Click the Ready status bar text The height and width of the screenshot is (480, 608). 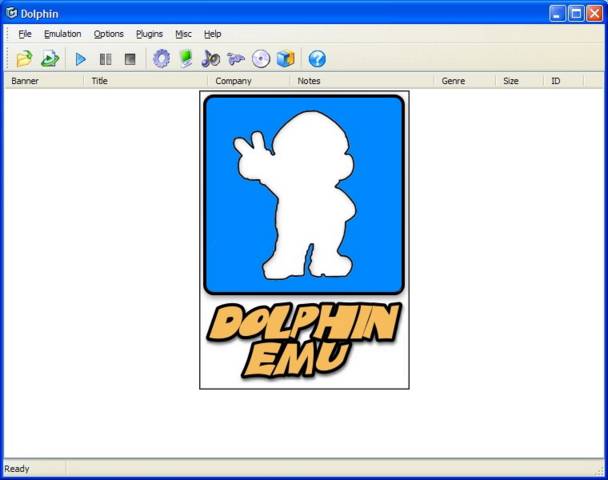(x=17, y=469)
